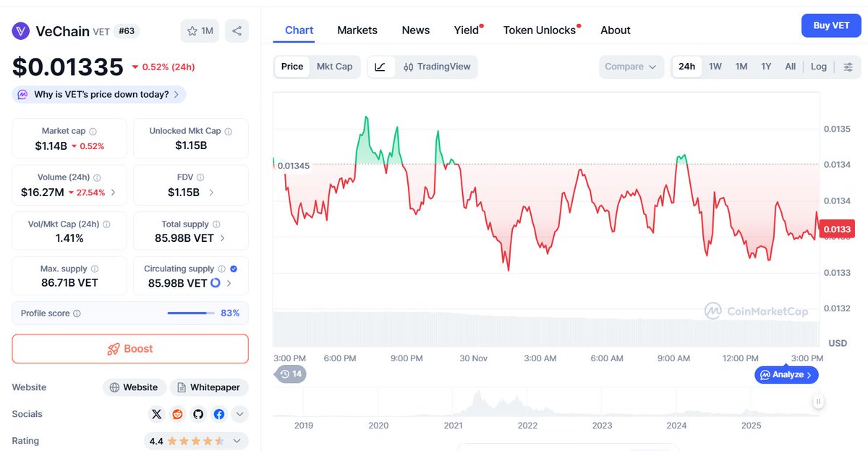Switch chart to Price view
The image size is (868, 451).
pyautogui.click(x=292, y=67)
